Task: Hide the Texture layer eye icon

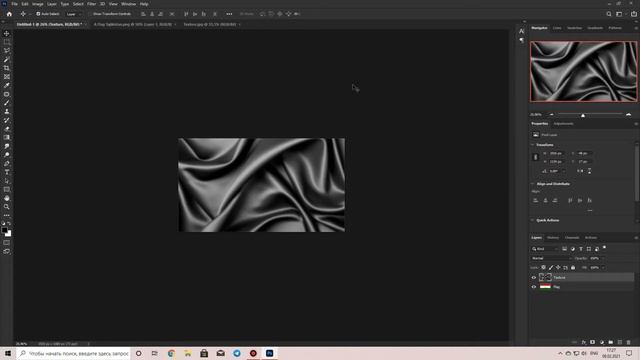Action: [533, 278]
